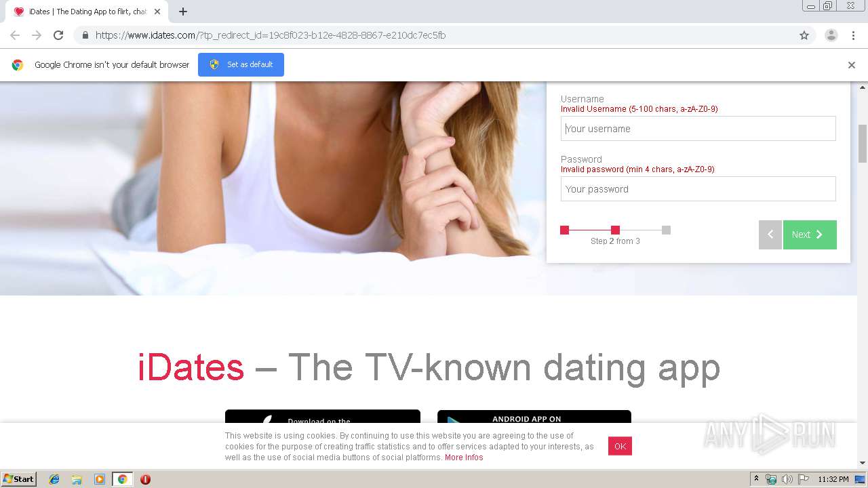The width and height of the screenshot is (868, 488).
Task: Open the More Infos cookie link
Action: click(x=464, y=457)
